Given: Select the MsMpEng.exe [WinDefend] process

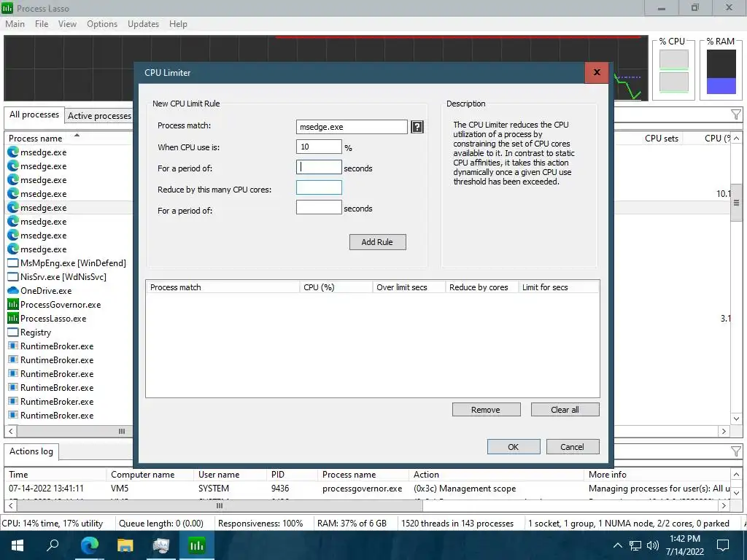Looking at the screenshot, I should 67,263.
